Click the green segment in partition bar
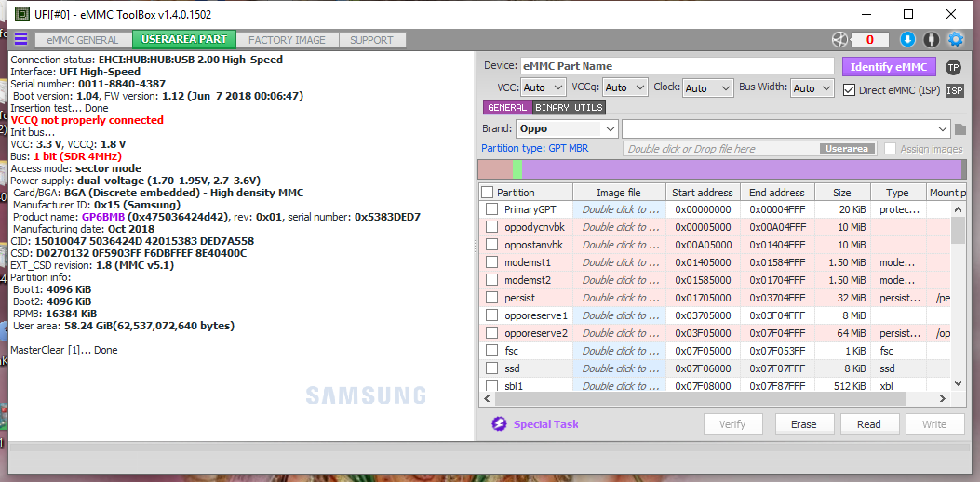 pyautogui.click(x=517, y=169)
